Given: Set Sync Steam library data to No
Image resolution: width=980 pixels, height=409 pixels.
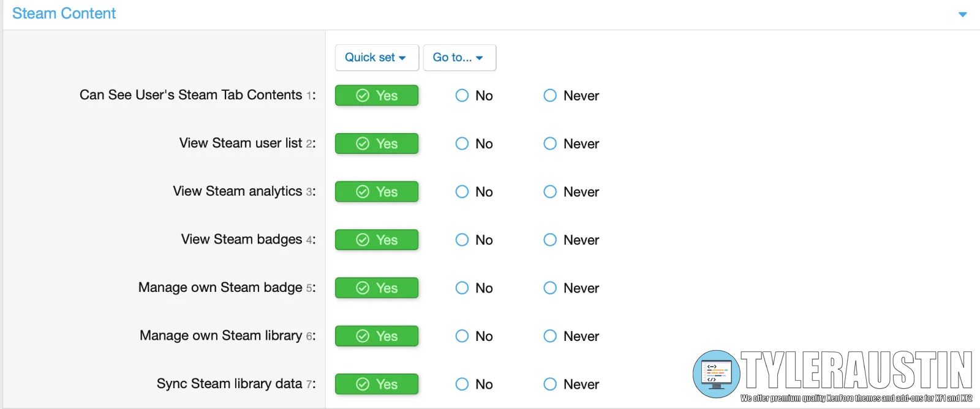Looking at the screenshot, I should pyautogui.click(x=462, y=384).
